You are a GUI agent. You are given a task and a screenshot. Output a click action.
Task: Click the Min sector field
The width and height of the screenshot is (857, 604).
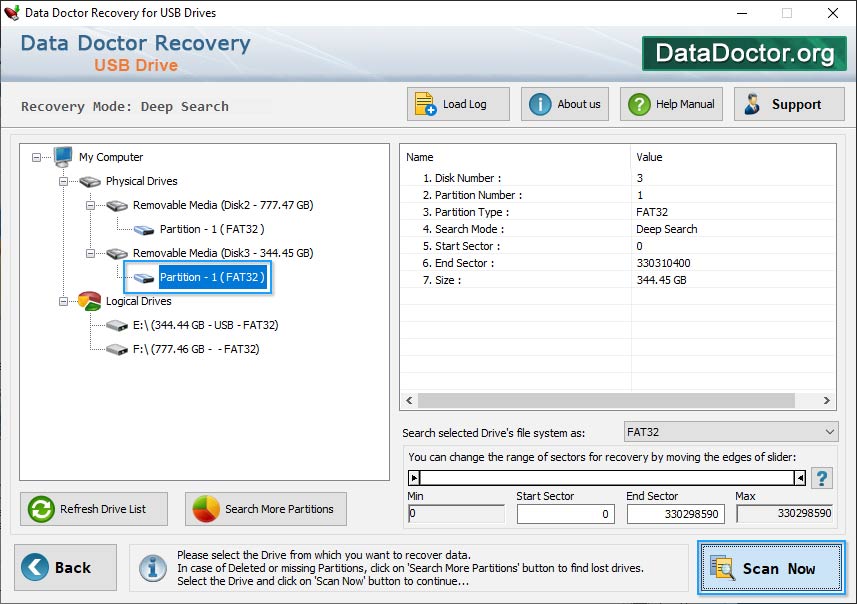(456, 513)
